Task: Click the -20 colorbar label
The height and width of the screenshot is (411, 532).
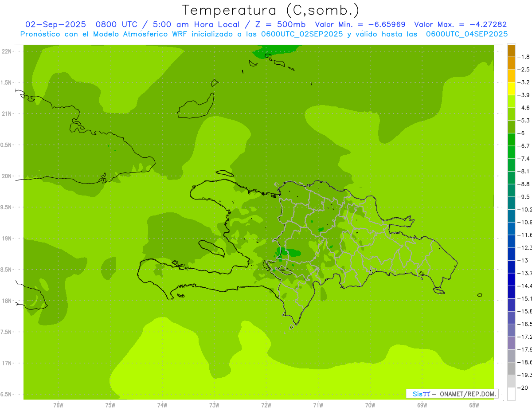Action: click(523, 388)
